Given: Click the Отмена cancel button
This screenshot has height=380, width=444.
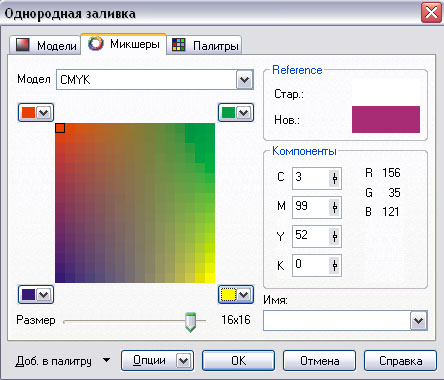Looking at the screenshot, I should coord(319,360).
